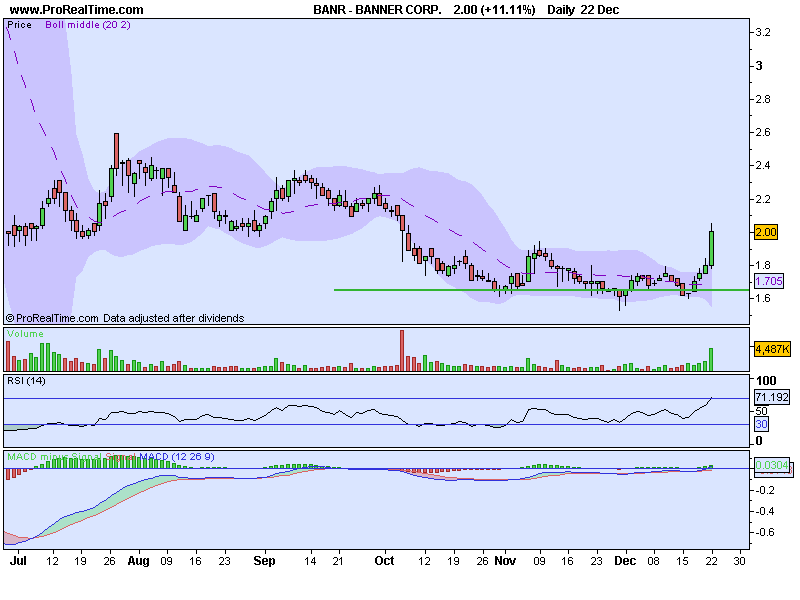Click the 22 date label on the date axis
Image resolution: width=800 pixels, height=600 pixels.
[x=711, y=561]
